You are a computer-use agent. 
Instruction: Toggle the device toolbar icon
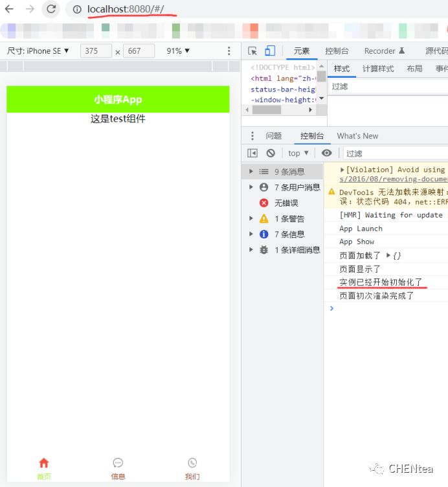tap(270, 51)
